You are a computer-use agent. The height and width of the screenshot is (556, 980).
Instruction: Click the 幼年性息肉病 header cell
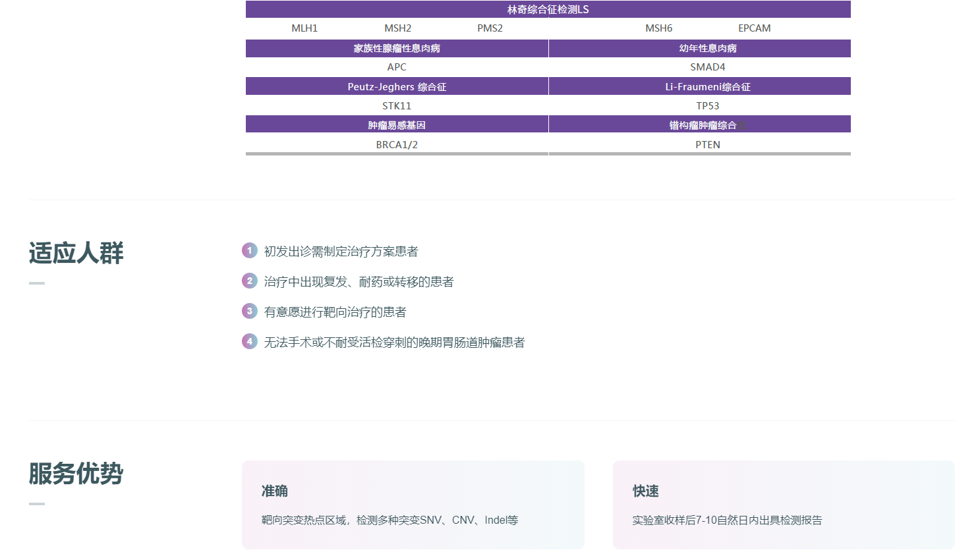(707, 48)
